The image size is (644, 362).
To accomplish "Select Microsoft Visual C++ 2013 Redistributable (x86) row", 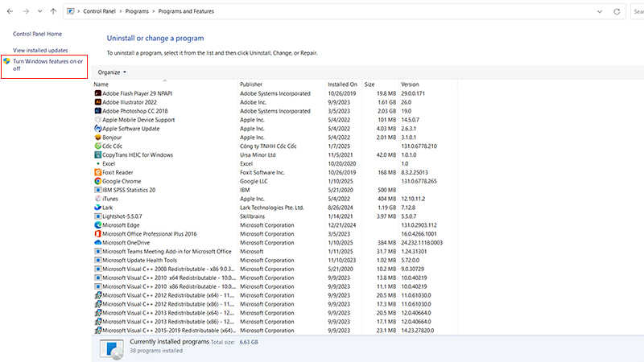I will coord(274,321).
